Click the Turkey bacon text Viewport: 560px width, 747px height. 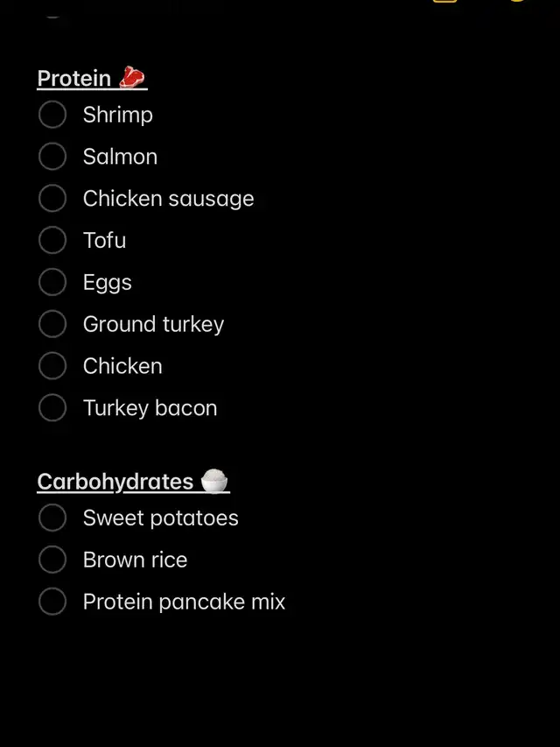tap(150, 408)
